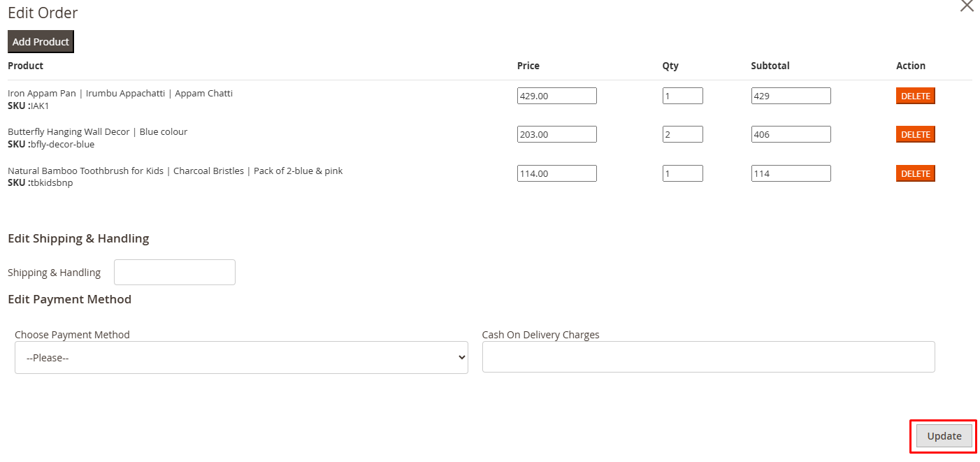Select Natural Bamboo Toothbrush for Kids text
Viewport: 980px width, 462px height.
pos(175,171)
